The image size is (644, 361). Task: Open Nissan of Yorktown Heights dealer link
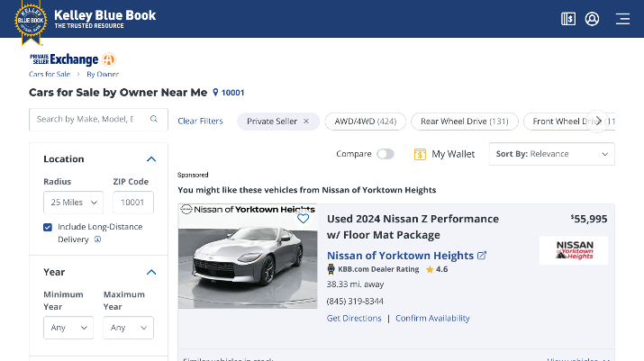401,256
